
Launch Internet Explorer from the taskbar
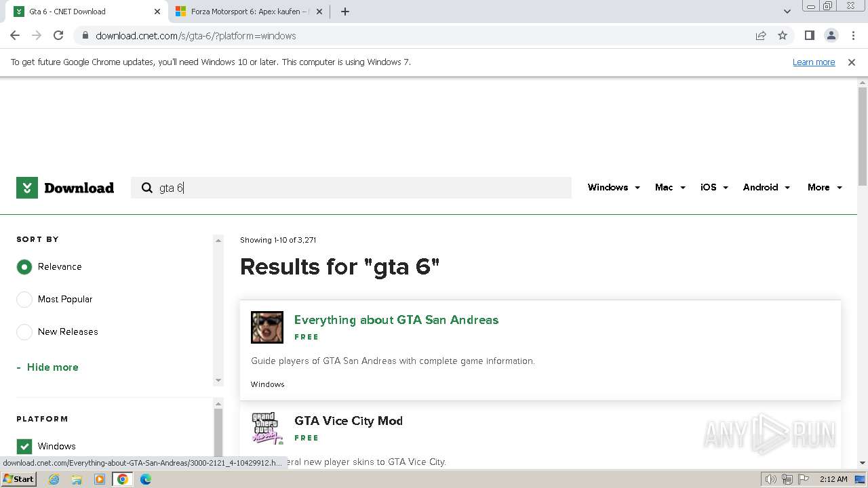pyautogui.click(x=54, y=479)
